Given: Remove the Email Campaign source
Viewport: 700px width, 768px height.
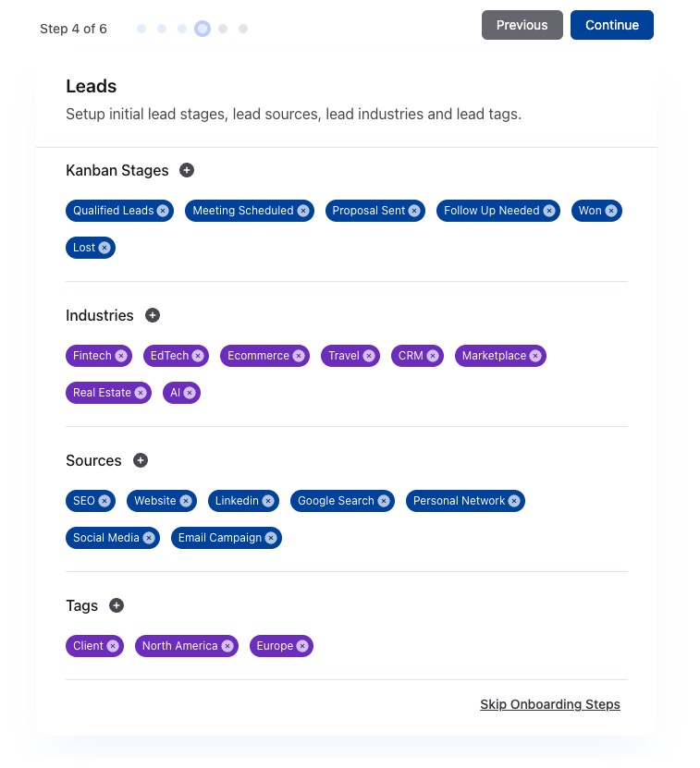Looking at the screenshot, I should click(271, 538).
